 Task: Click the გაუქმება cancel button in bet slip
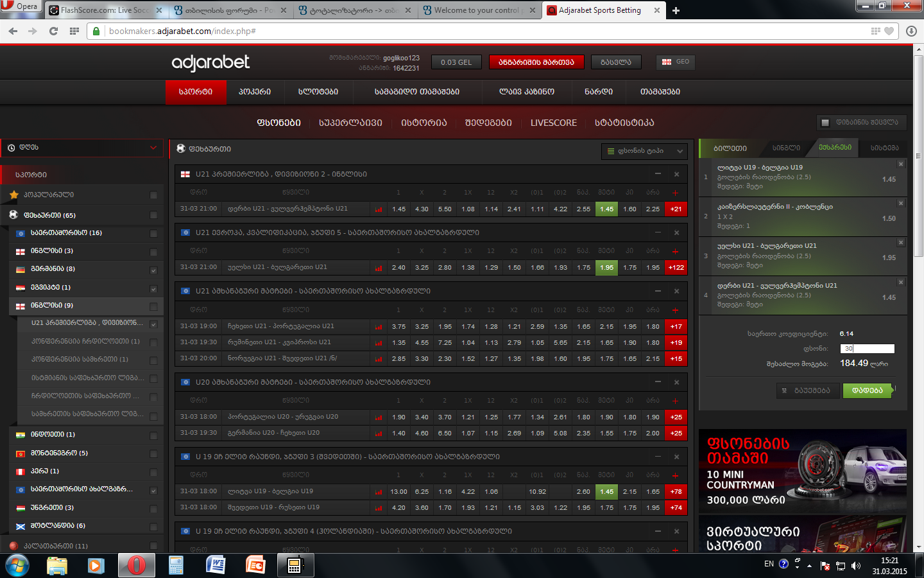tap(807, 390)
